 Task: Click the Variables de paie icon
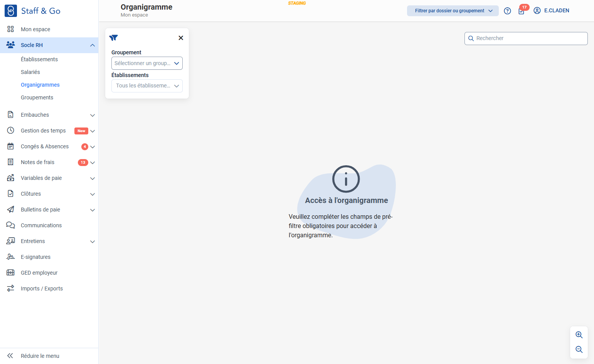tap(11, 178)
